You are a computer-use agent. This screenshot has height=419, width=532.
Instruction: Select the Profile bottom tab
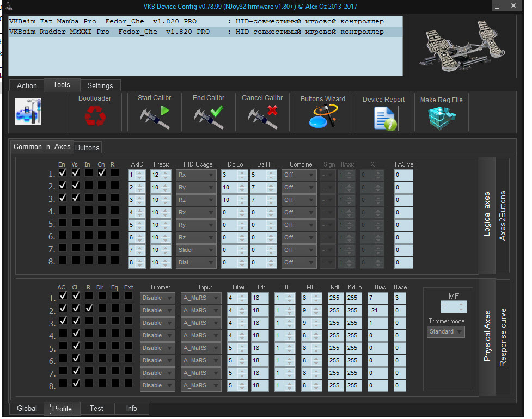pos(62,409)
